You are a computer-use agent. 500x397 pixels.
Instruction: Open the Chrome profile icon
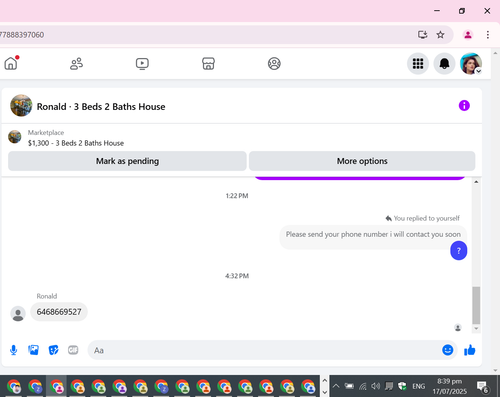click(468, 35)
